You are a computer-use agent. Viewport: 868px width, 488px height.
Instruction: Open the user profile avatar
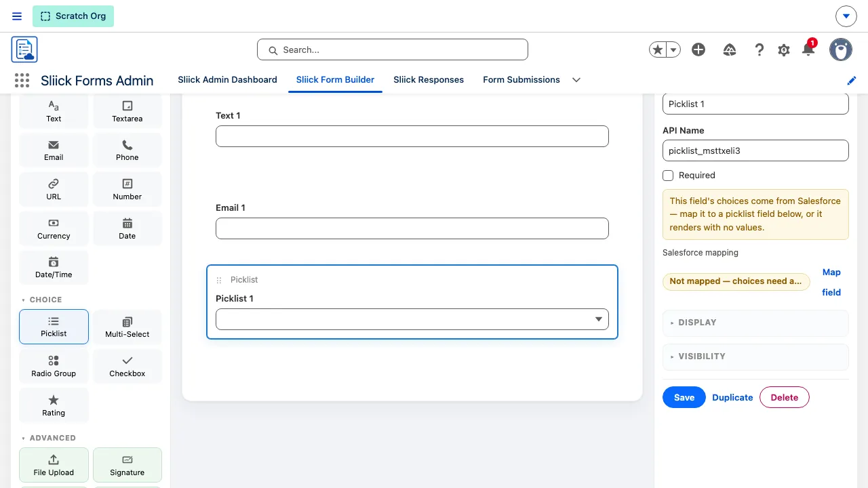point(841,49)
